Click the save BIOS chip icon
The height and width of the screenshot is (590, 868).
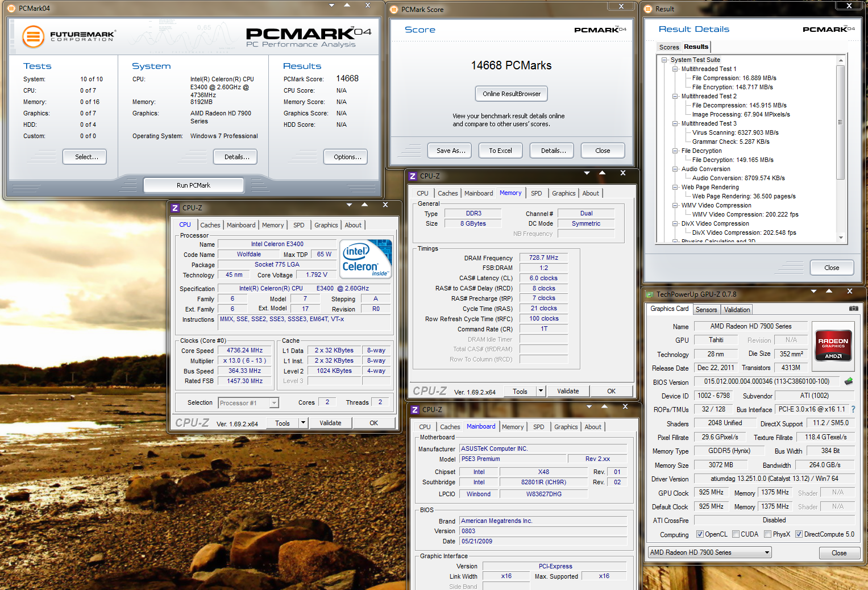[849, 381]
